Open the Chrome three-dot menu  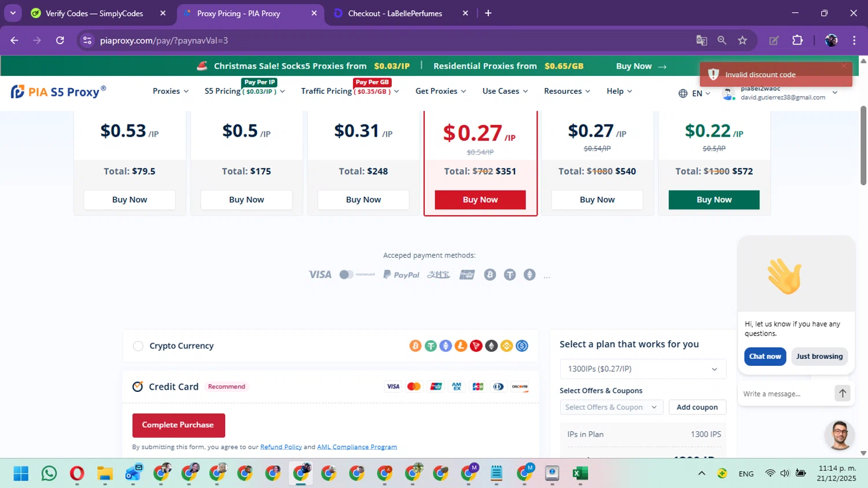click(854, 41)
